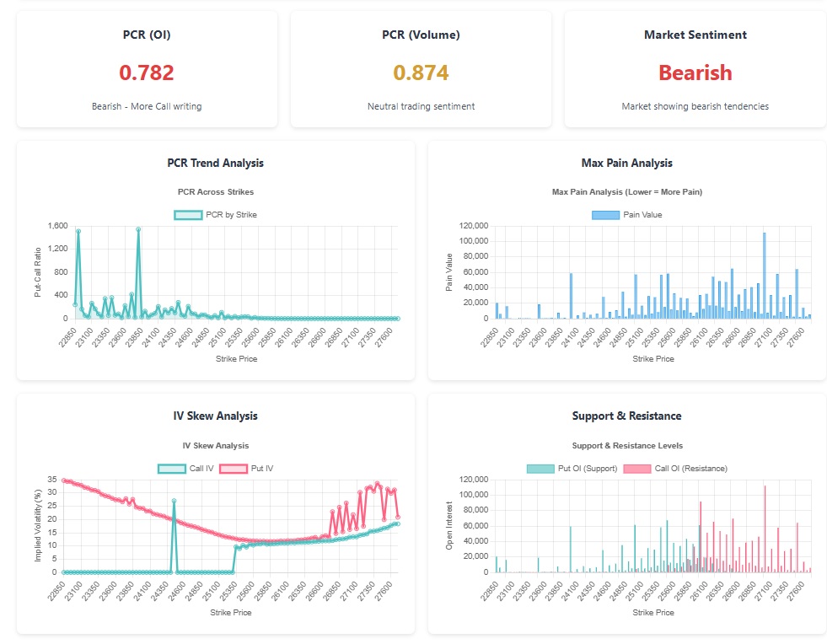The height and width of the screenshot is (644, 827).
Task: Click the Open Interest y-axis label
Action: pos(448,526)
